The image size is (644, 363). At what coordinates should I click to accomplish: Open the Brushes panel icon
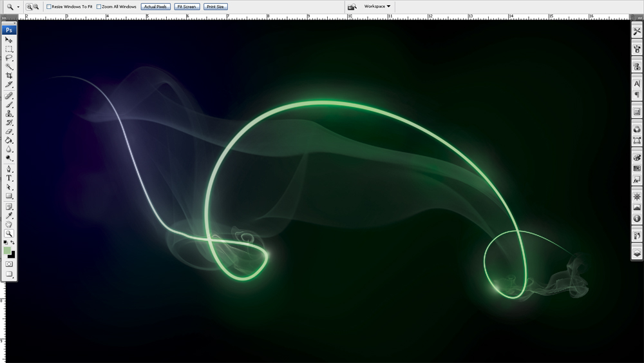click(x=637, y=49)
